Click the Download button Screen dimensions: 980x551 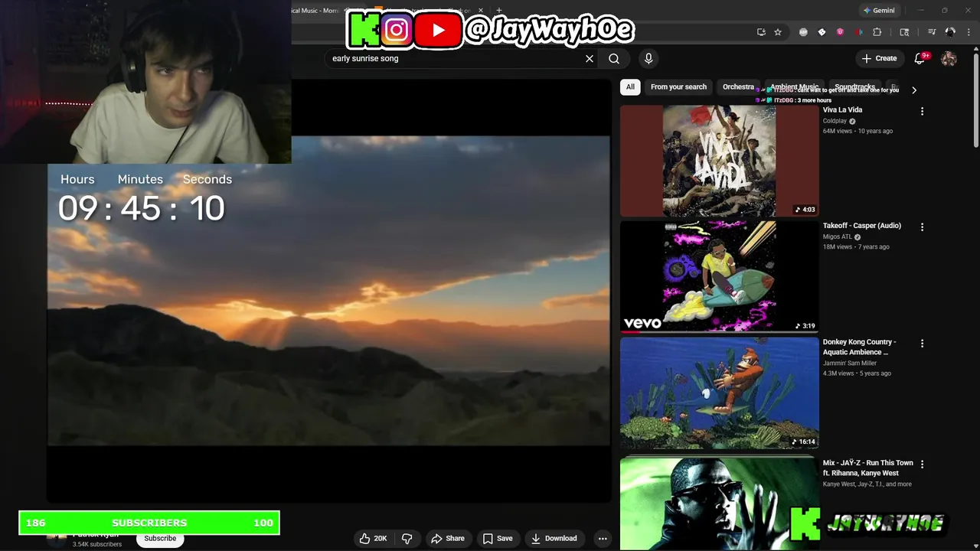tap(554, 538)
